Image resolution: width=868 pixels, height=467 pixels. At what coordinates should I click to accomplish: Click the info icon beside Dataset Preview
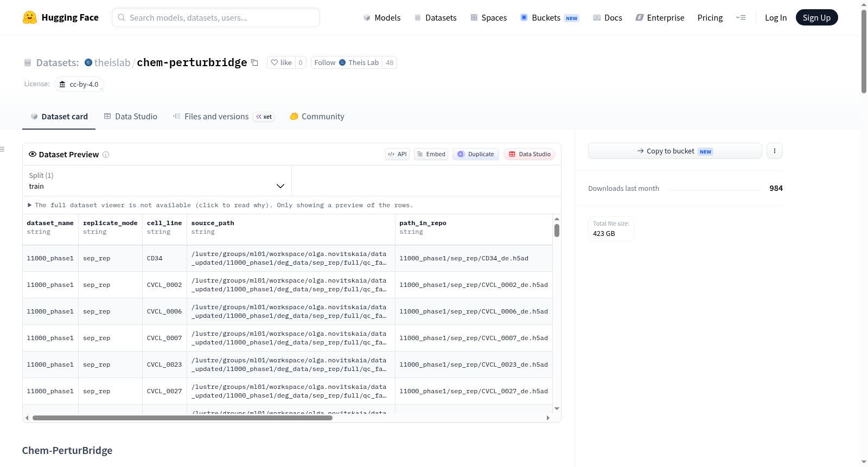point(106,155)
